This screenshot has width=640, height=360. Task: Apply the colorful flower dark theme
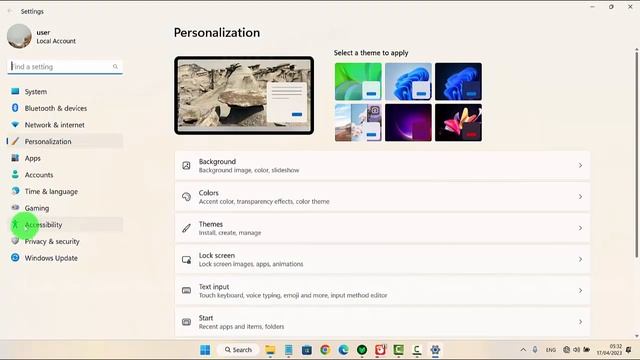pyautogui.click(x=458, y=122)
